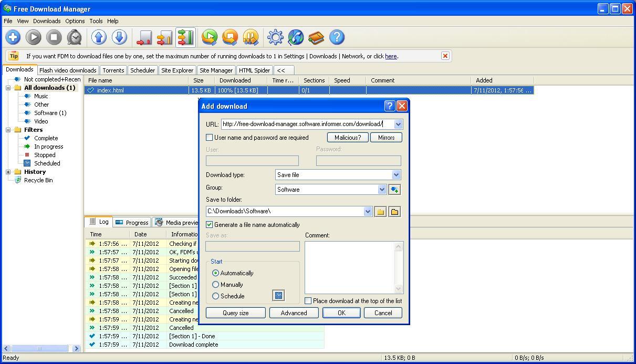636x364 pixels.
Task: Add a new download with the plus icon
Action: click(13, 37)
